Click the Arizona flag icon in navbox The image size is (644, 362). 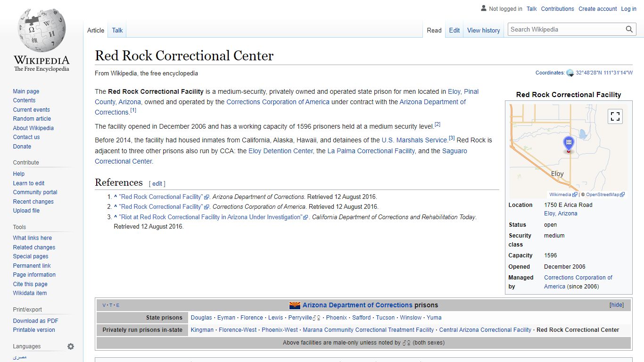point(295,305)
